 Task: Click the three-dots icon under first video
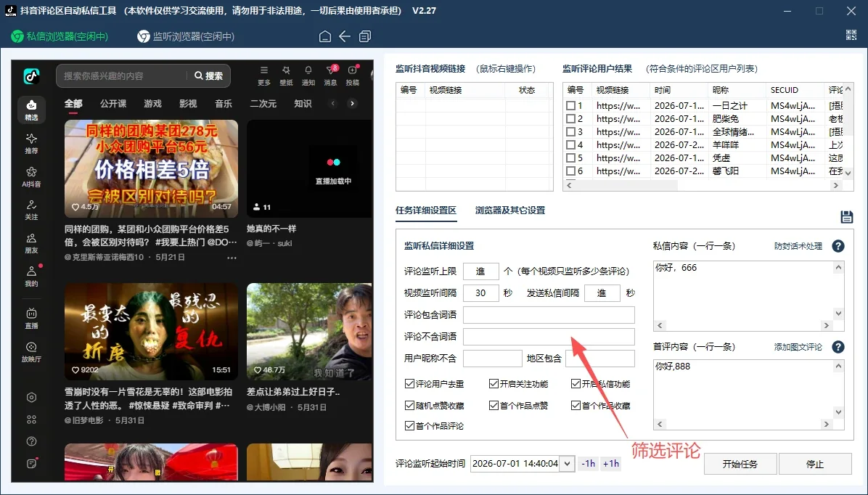click(x=232, y=258)
